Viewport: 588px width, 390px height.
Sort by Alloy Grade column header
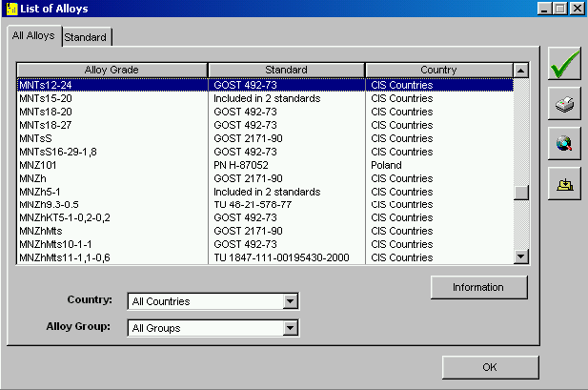tap(112, 70)
